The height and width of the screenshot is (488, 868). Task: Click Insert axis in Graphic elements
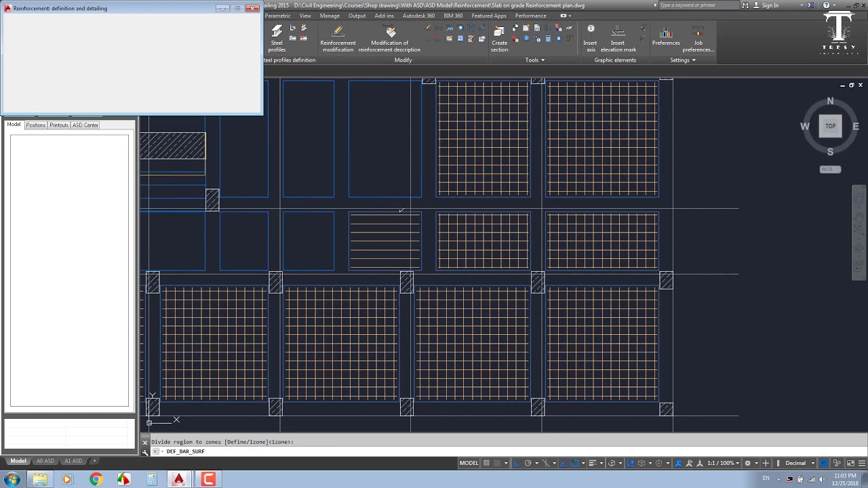coord(591,39)
